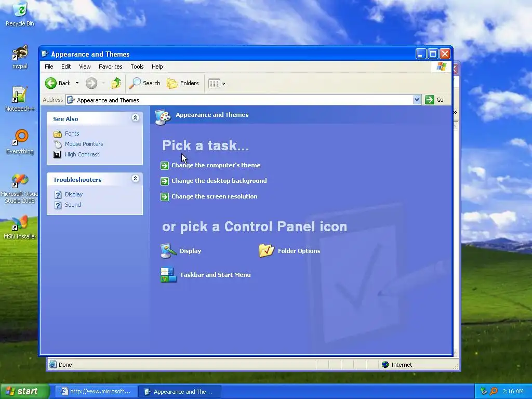
Task: Toggle the Folders pane button
Action: point(182,83)
